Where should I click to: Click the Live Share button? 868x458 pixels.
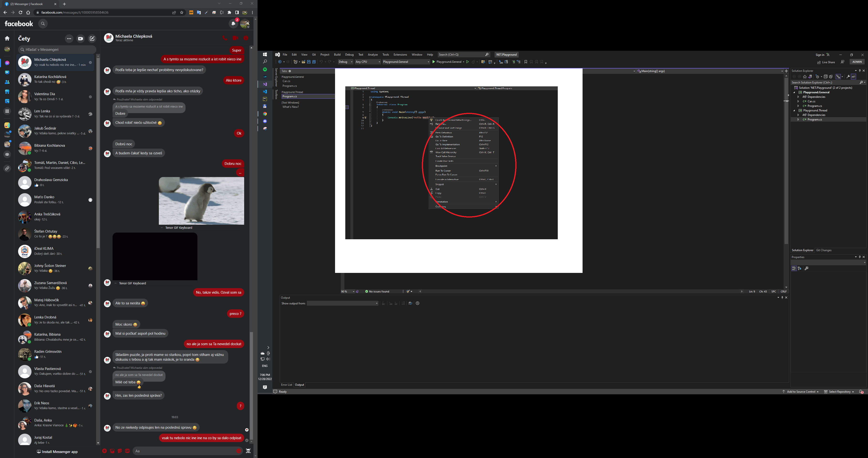[x=826, y=62]
